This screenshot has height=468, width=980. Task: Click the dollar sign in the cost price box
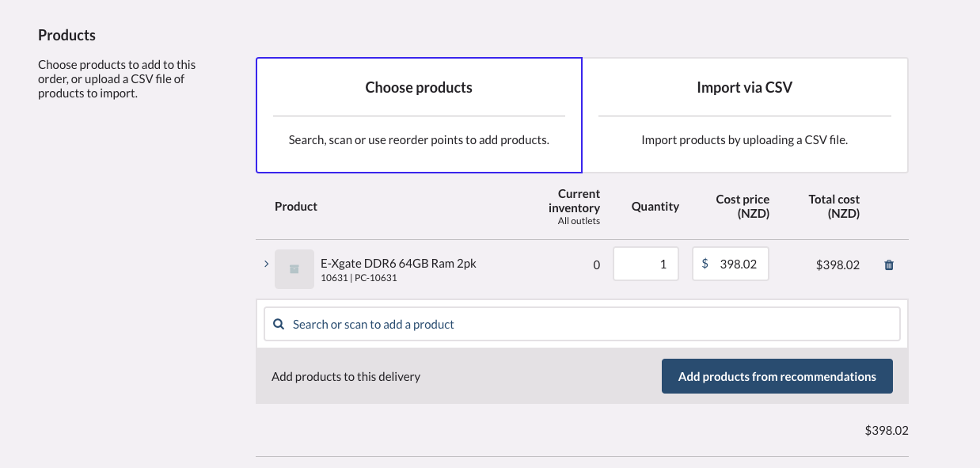pos(705,264)
